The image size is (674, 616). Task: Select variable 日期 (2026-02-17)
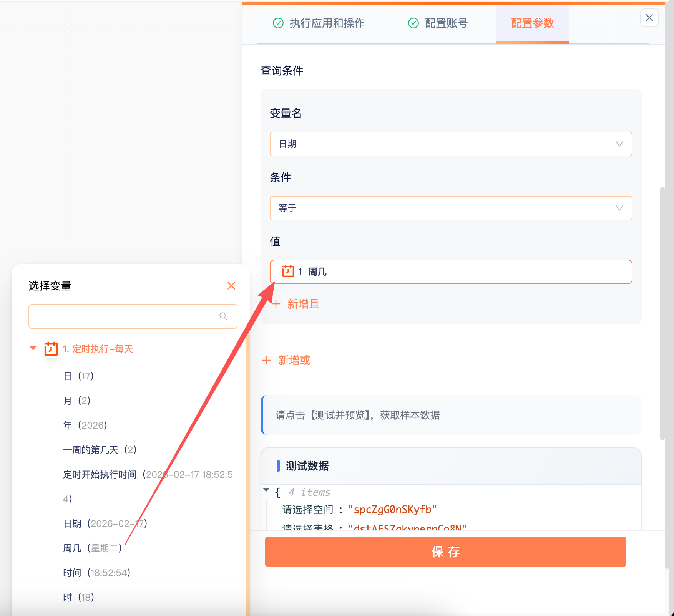[105, 523]
